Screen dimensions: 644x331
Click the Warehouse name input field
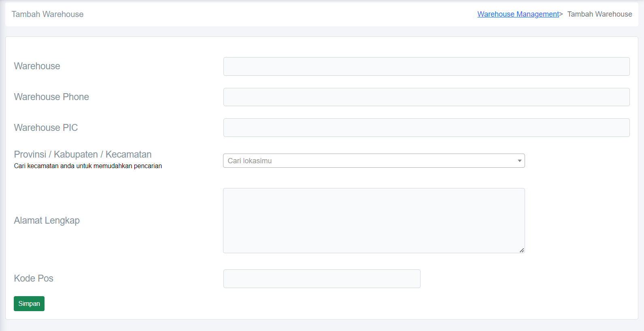[x=426, y=66]
